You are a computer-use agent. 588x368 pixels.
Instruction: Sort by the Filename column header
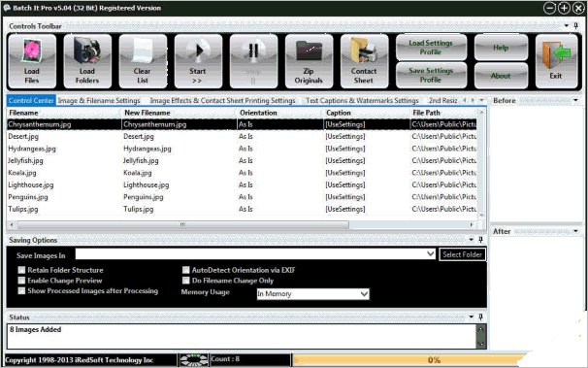[64, 113]
